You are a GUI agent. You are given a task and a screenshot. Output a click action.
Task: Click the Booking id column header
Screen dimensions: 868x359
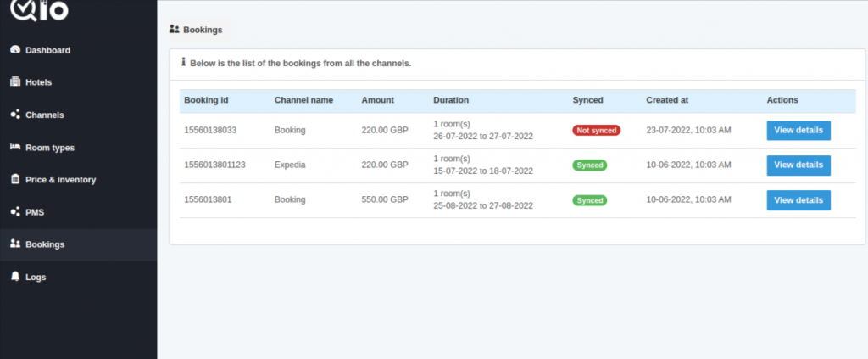(206, 100)
